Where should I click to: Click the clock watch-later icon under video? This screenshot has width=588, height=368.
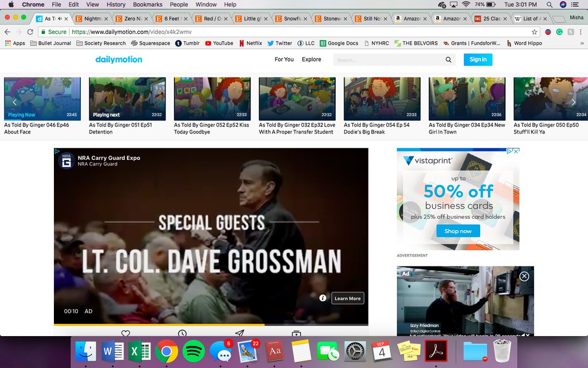[x=182, y=333]
